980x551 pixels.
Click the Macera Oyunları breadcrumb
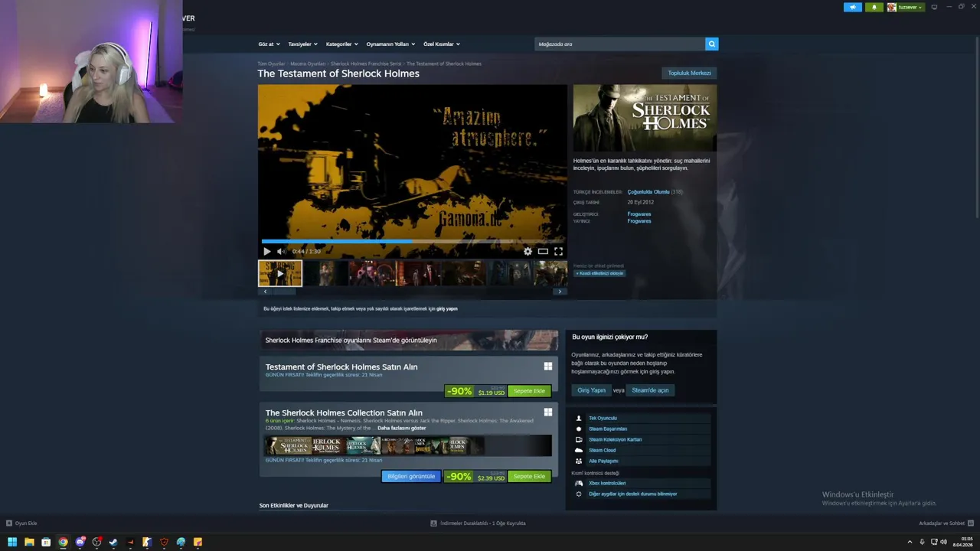point(308,64)
